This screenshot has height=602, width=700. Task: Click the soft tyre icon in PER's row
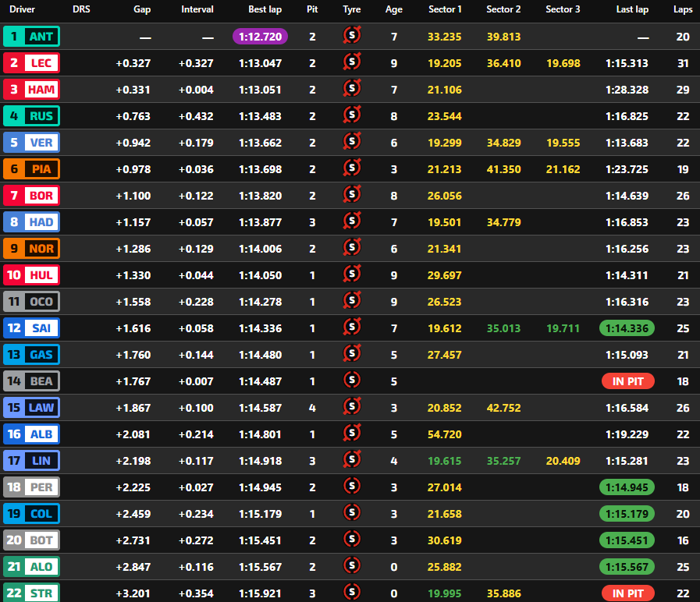[x=352, y=486]
